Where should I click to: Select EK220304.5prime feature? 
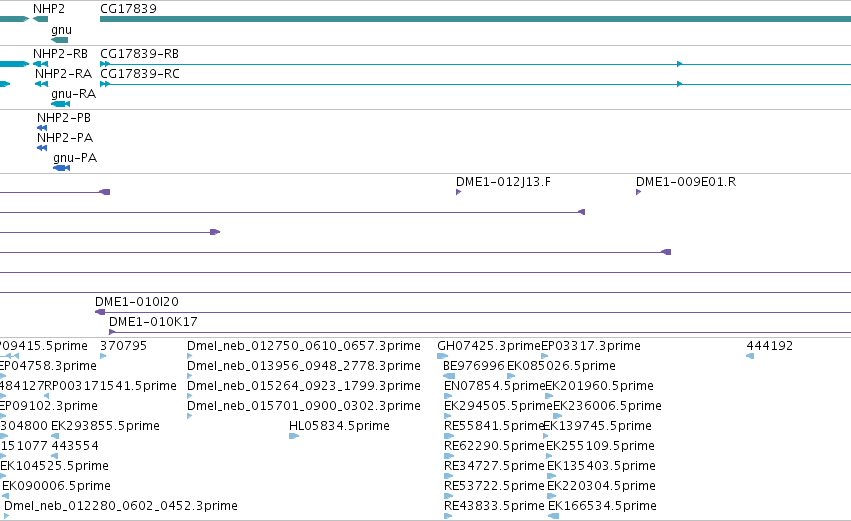pyautogui.click(x=601, y=486)
